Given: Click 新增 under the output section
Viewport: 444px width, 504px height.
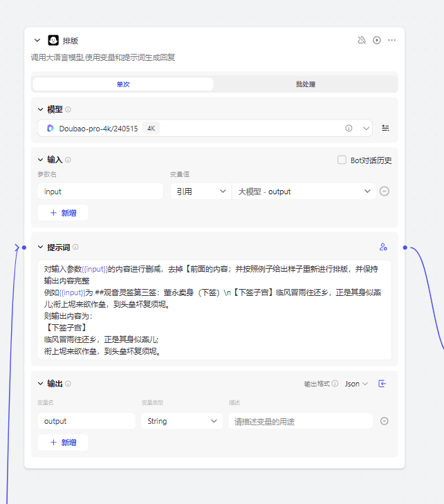Looking at the screenshot, I should point(63,442).
